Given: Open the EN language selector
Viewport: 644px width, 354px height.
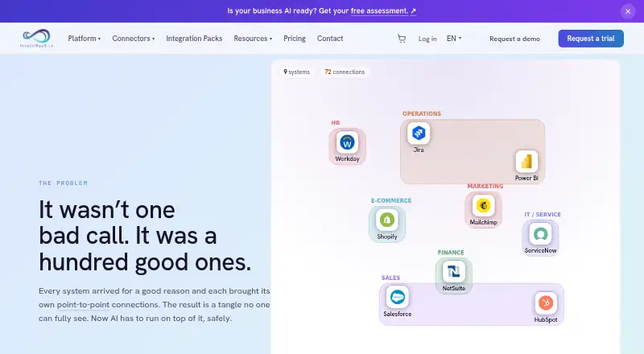Looking at the screenshot, I should pyautogui.click(x=454, y=39).
